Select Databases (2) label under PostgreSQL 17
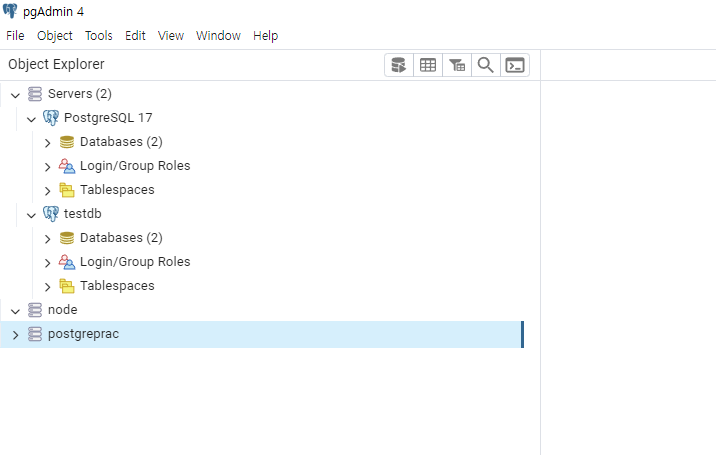The width and height of the screenshot is (716, 455). [x=121, y=142]
